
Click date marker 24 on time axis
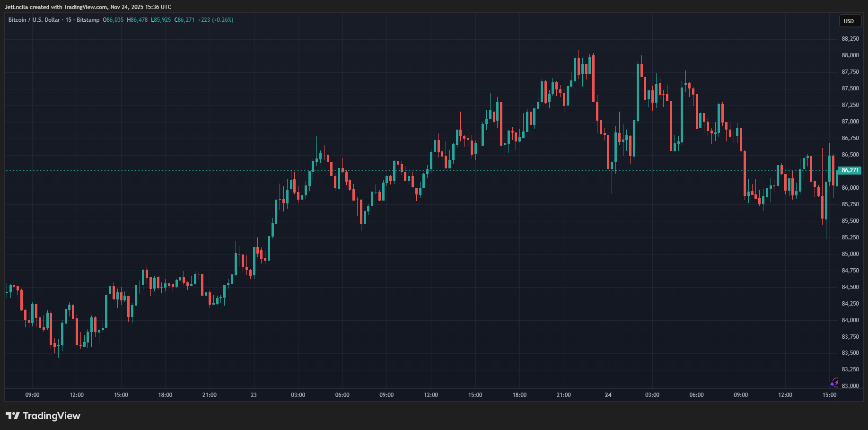tap(608, 395)
